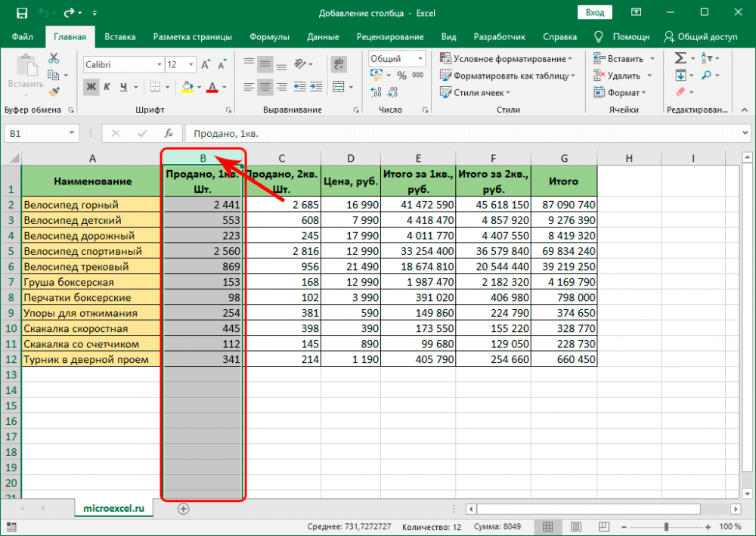
Task: Click the Increase Decimal icon
Action: tap(376, 91)
